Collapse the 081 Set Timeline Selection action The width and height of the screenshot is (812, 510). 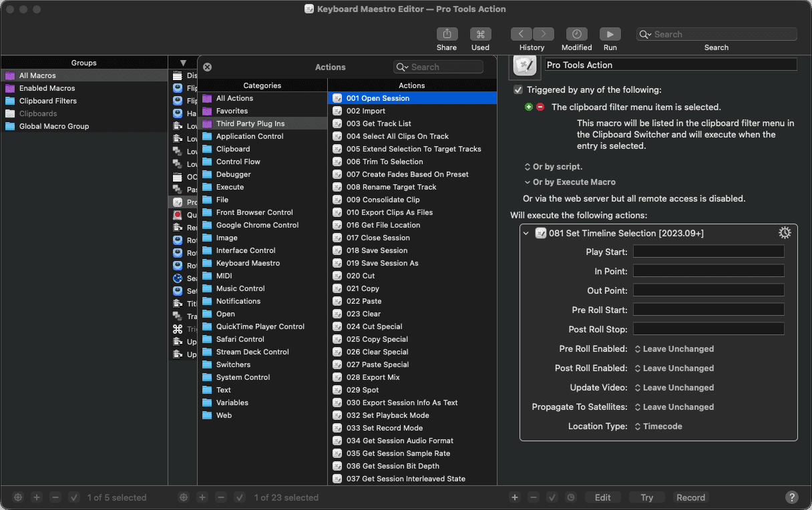(x=526, y=233)
